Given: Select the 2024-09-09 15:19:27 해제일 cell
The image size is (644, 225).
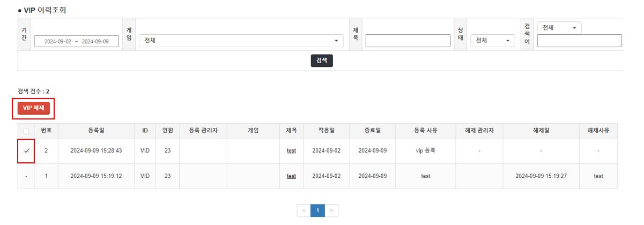Looking at the screenshot, I should (x=541, y=176).
